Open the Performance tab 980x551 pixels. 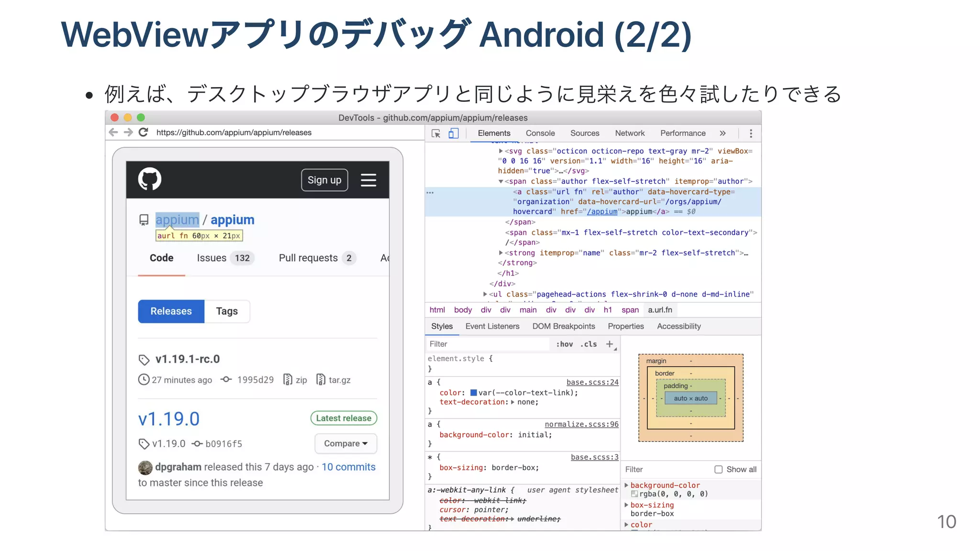(x=683, y=133)
